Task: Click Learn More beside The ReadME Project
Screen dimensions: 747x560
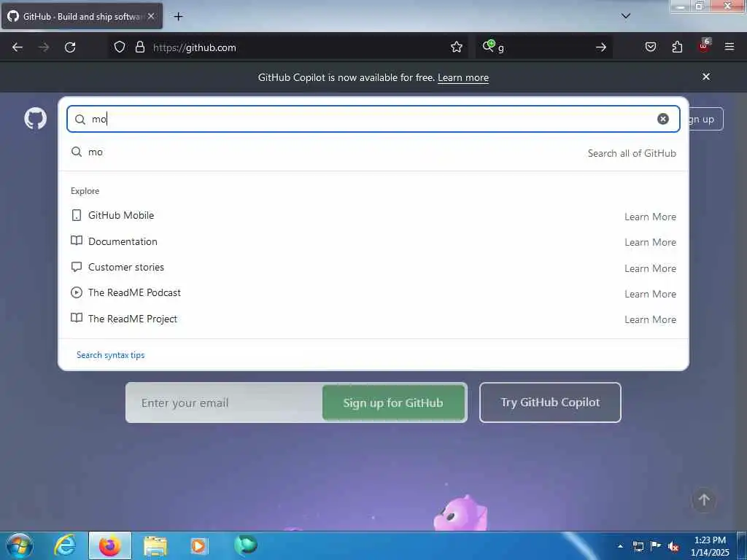Action: click(650, 319)
